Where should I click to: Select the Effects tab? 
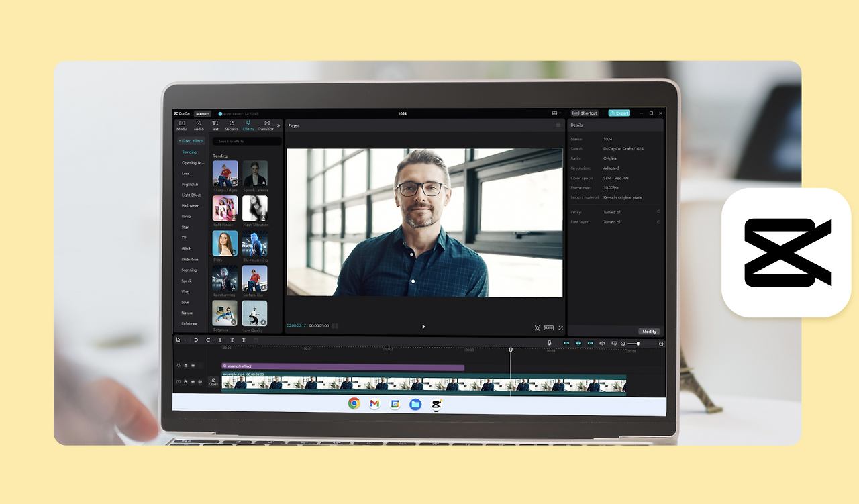click(248, 125)
